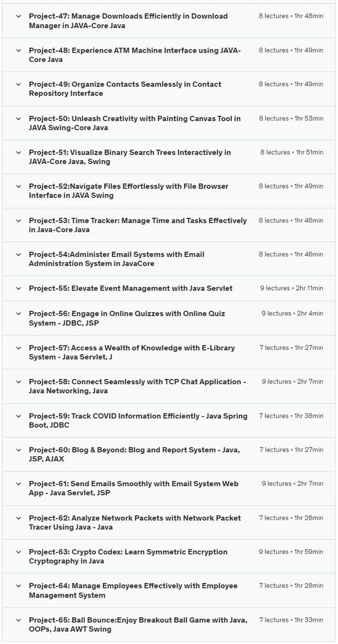Expand Project-59 Track COVID Information section
This screenshot has width=338, height=644.
[x=169, y=420]
